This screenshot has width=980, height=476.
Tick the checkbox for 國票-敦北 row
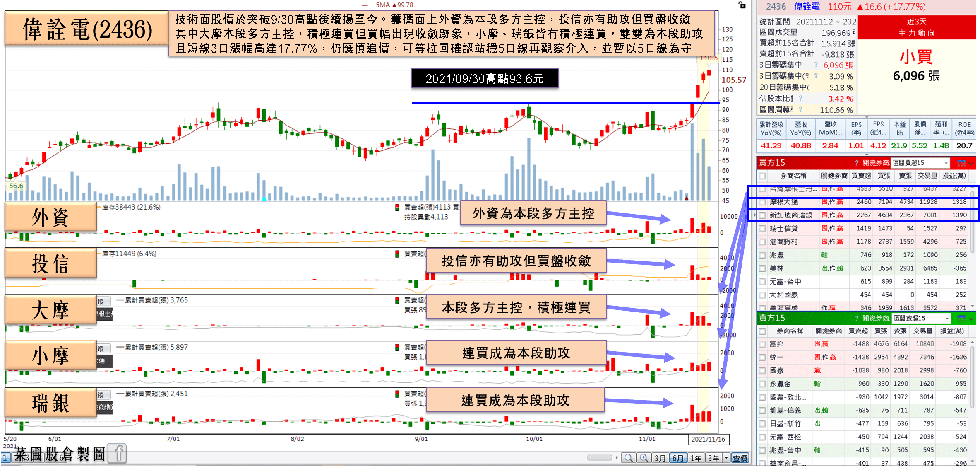[x=762, y=397]
